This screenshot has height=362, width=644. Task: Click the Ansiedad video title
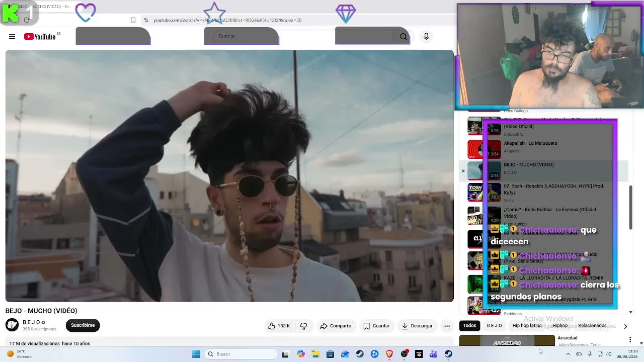coord(568,338)
